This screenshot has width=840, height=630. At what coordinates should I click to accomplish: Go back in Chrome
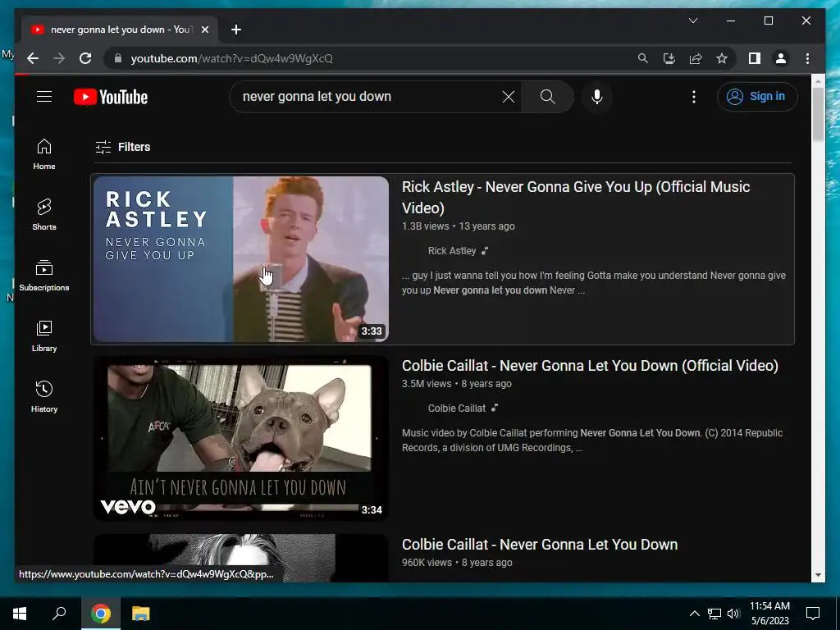click(x=33, y=58)
